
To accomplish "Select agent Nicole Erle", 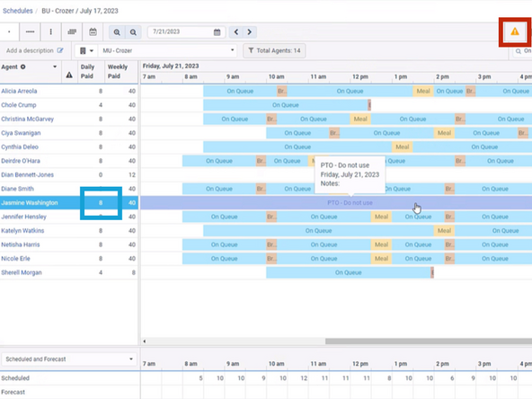I will [x=15, y=258].
